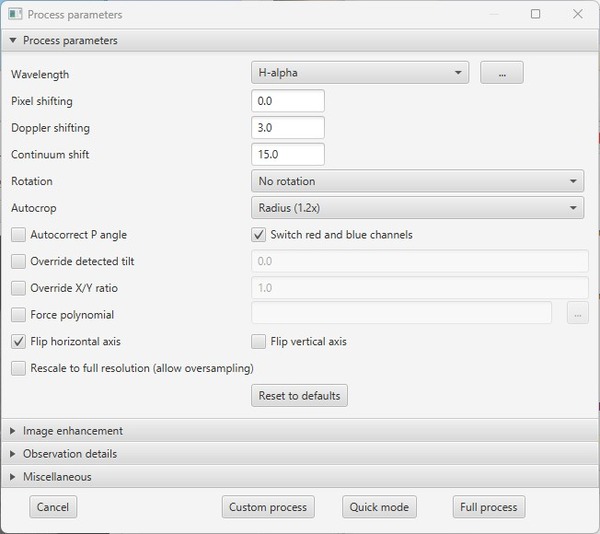Screen dimensions: 600x534
Task: Click the Rotation label
Action: 32,181
